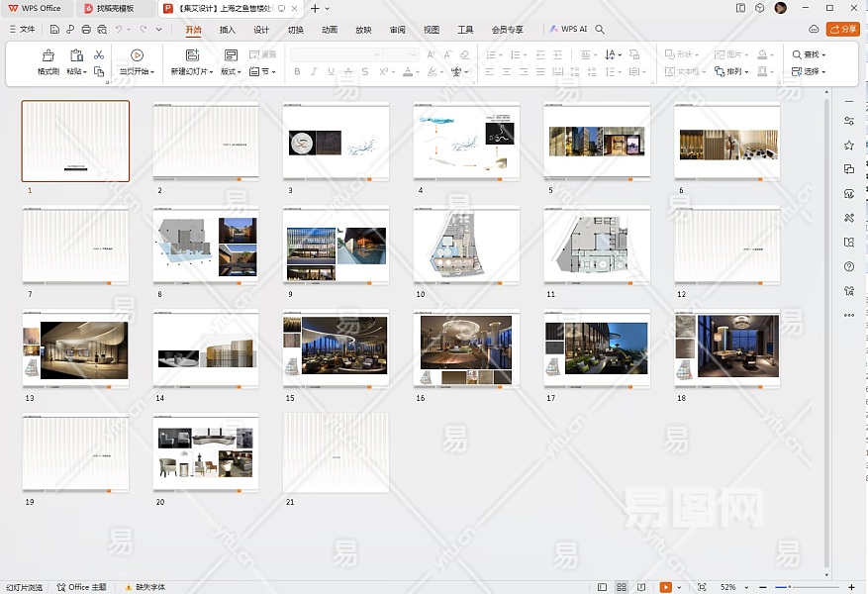Switch to reading view in status bar
This screenshot has height=594, width=868.
pyautogui.click(x=641, y=587)
